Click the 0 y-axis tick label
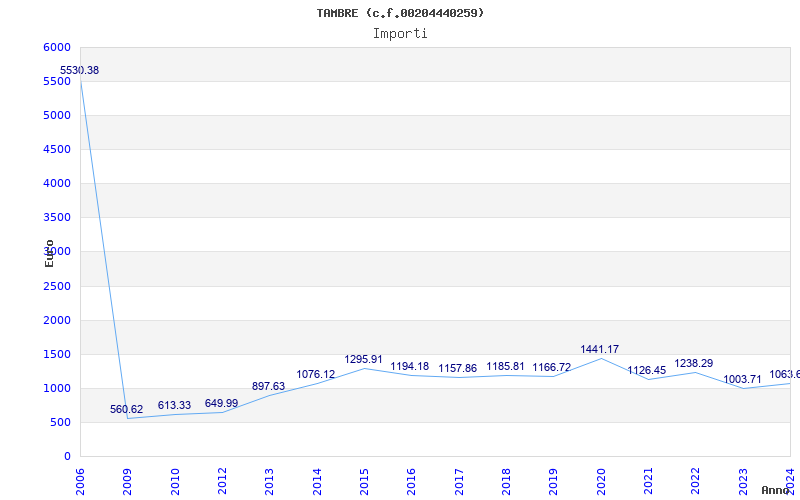The width and height of the screenshot is (800, 500). tap(67, 457)
